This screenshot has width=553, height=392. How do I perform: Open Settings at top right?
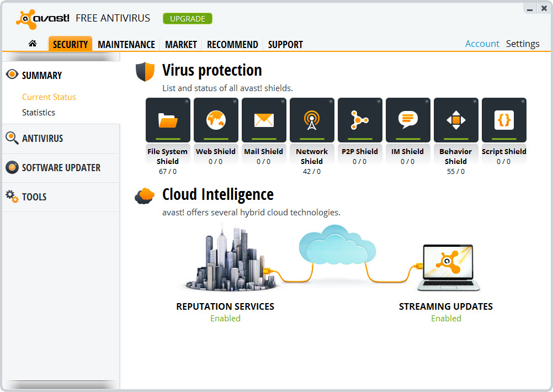click(x=523, y=44)
